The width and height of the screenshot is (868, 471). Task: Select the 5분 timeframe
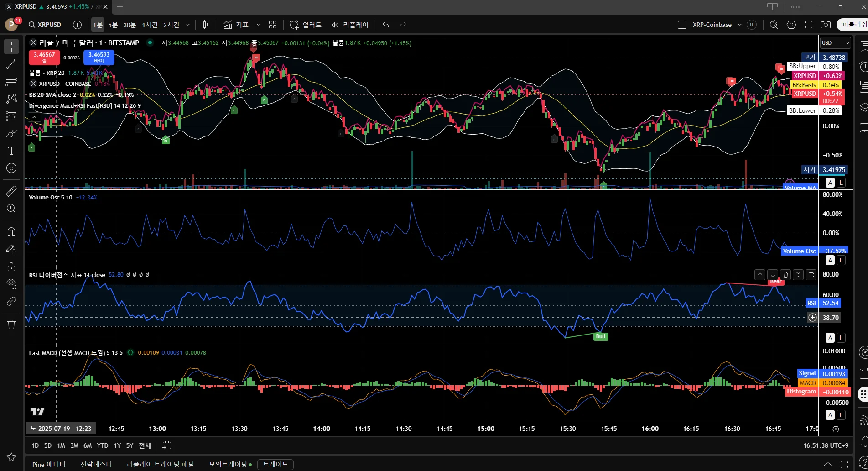coord(113,25)
